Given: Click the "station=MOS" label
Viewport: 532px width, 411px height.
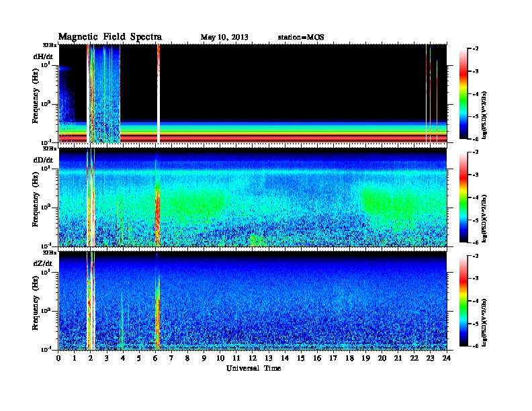Looking at the screenshot, I should tap(301, 38).
